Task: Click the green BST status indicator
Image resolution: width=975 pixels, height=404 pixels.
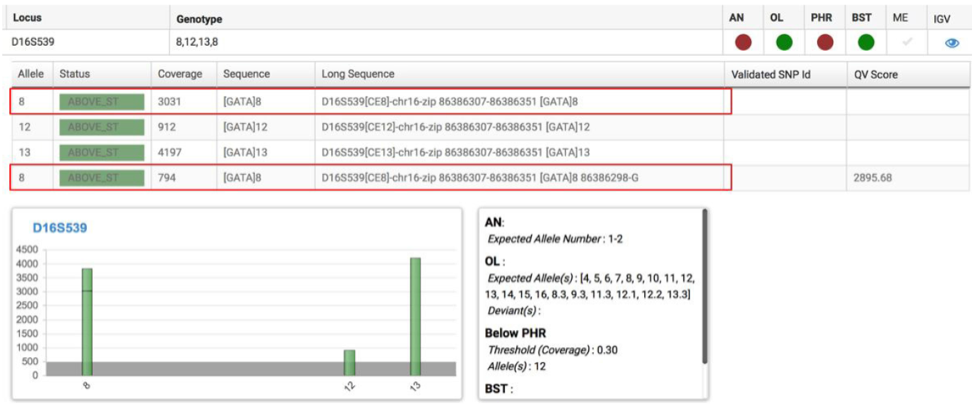Action: (x=866, y=43)
